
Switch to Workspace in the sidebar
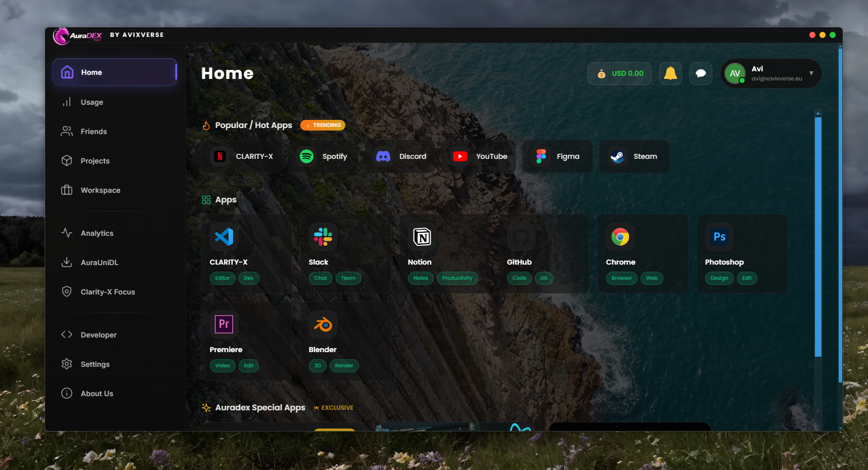[101, 190]
